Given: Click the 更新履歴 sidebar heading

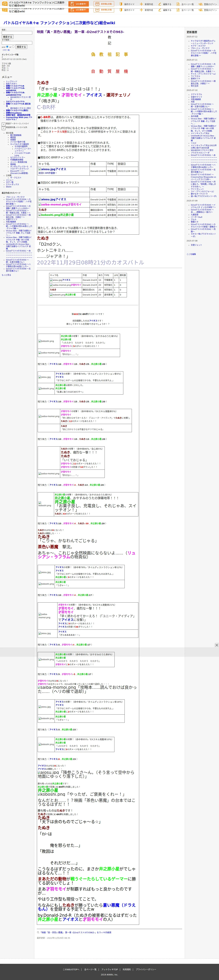Looking at the screenshot, I should tap(192, 32).
